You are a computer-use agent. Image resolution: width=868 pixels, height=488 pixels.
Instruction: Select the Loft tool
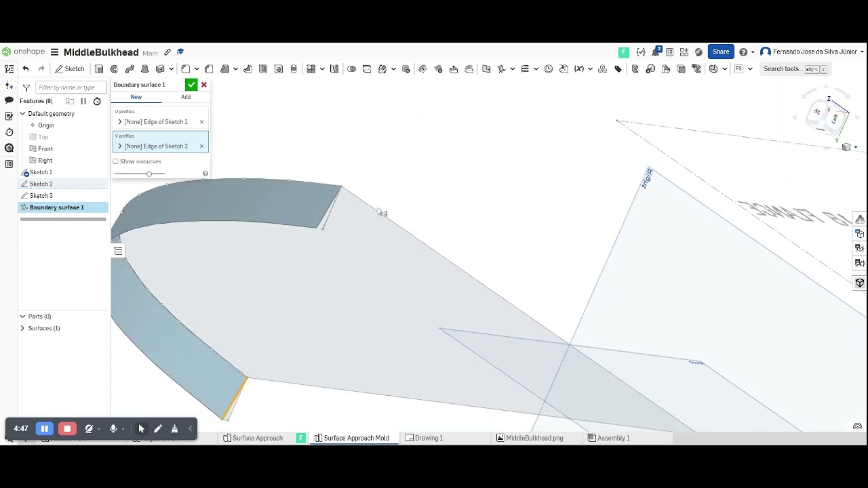[144, 69]
